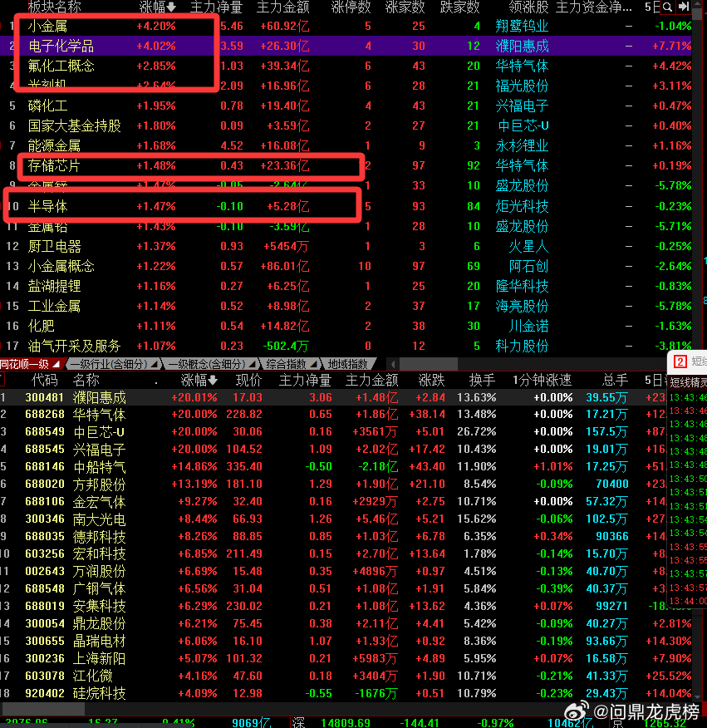Switch to 同花顺一级 tab

click(x=30, y=365)
